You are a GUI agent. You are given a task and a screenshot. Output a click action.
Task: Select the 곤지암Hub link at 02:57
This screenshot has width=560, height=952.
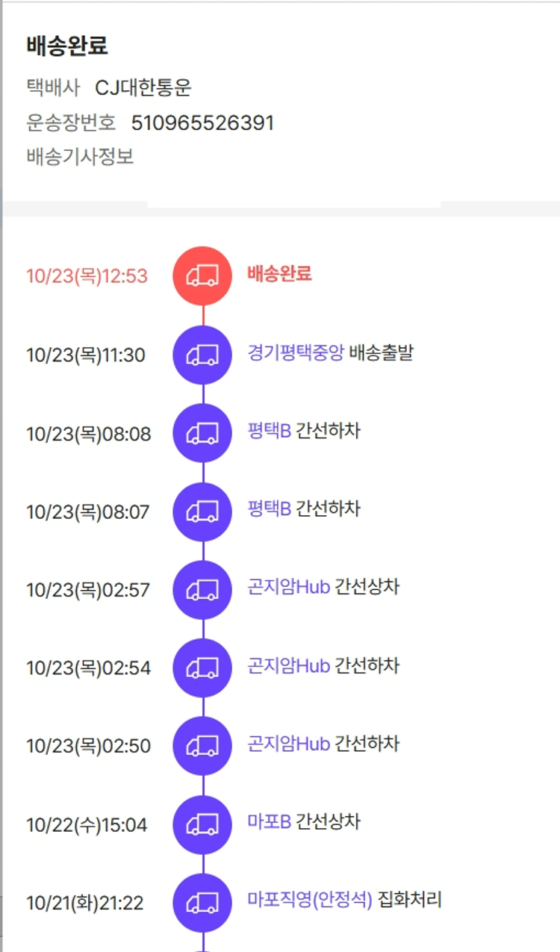[x=288, y=587]
